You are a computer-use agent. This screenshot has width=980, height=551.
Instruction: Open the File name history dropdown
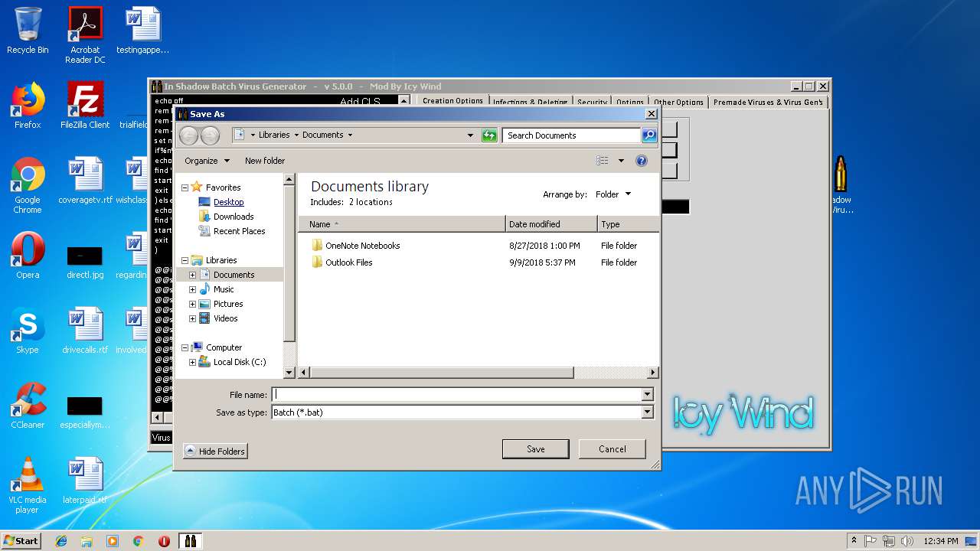coord(647,395)
